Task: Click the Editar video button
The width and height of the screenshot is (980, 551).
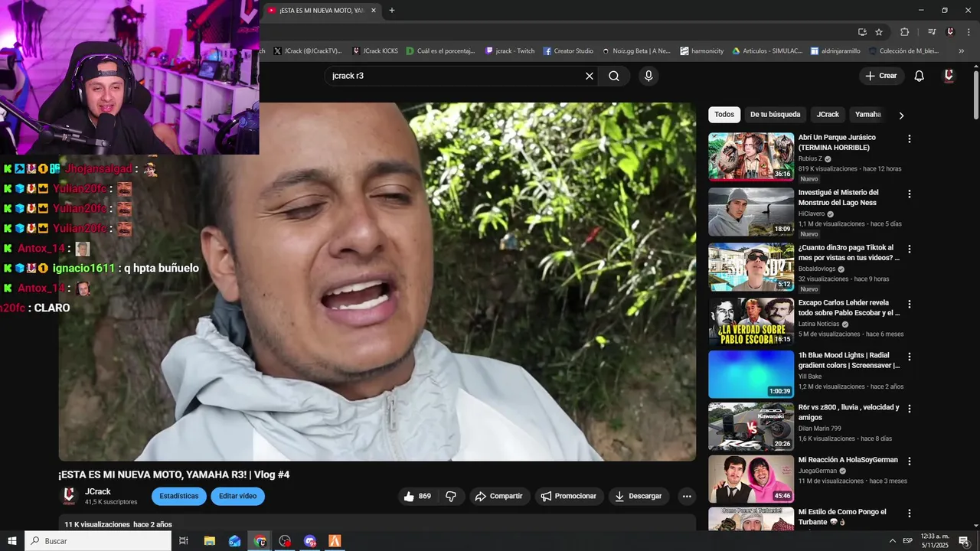Action: click(237, 496)
